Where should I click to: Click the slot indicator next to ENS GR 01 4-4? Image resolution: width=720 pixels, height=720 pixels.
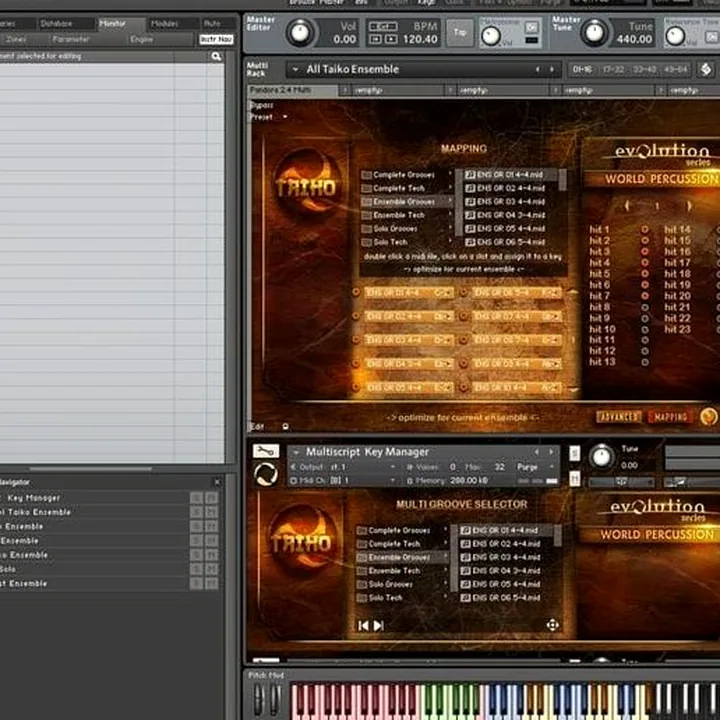[355, 292]
